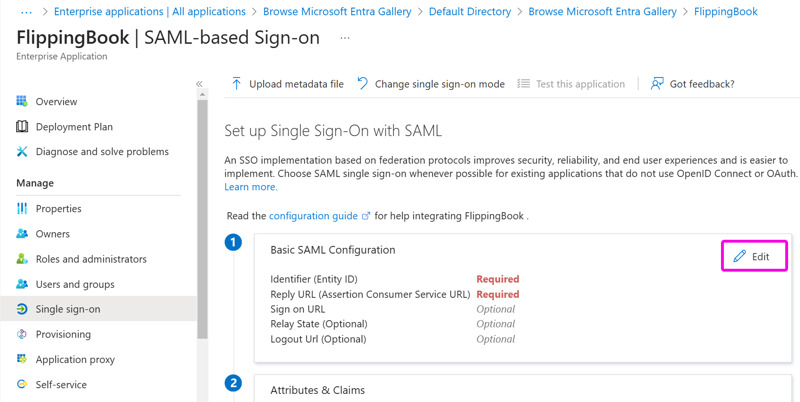Click the sidebar vertical scrollbar thumb
Viewport: 800px width, 402px height.
point(202,219)
